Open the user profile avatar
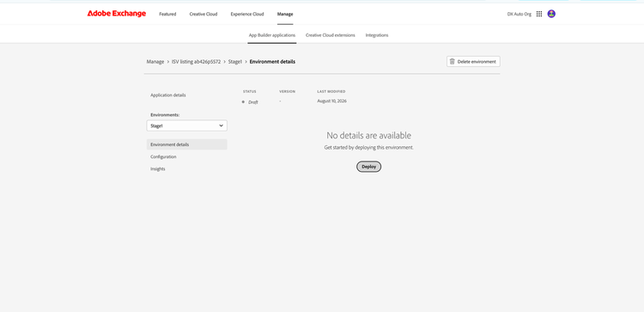The image size is (644, 312). pos(551,14)
